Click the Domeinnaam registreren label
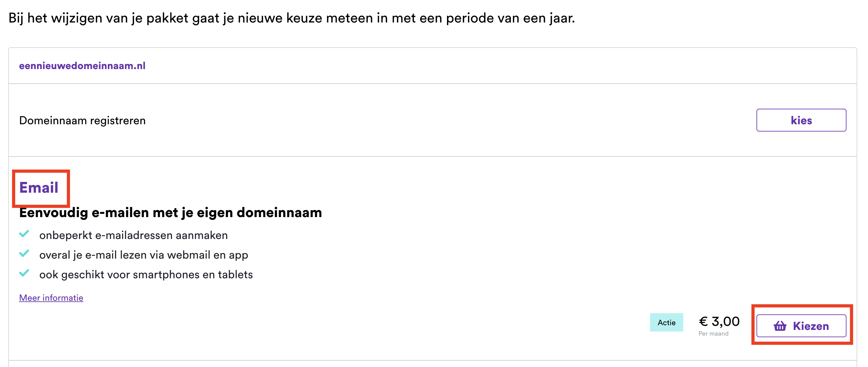The image size is (868, 367). [83, 120]
